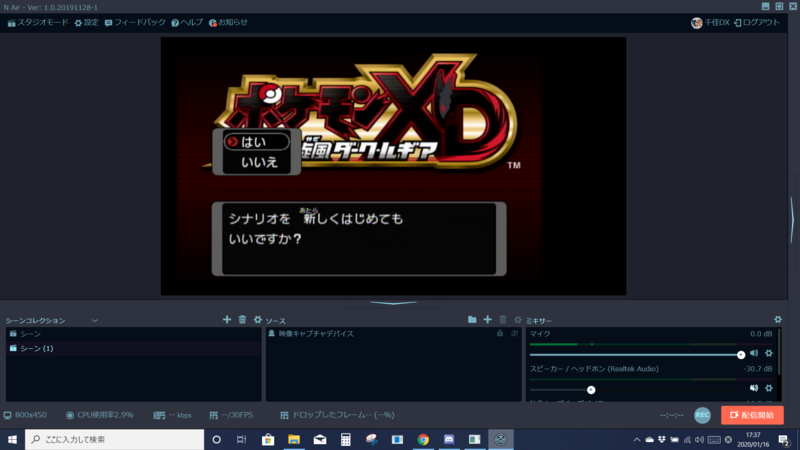
Task: Open お知らせ notifications
Action: click(228, 22)
